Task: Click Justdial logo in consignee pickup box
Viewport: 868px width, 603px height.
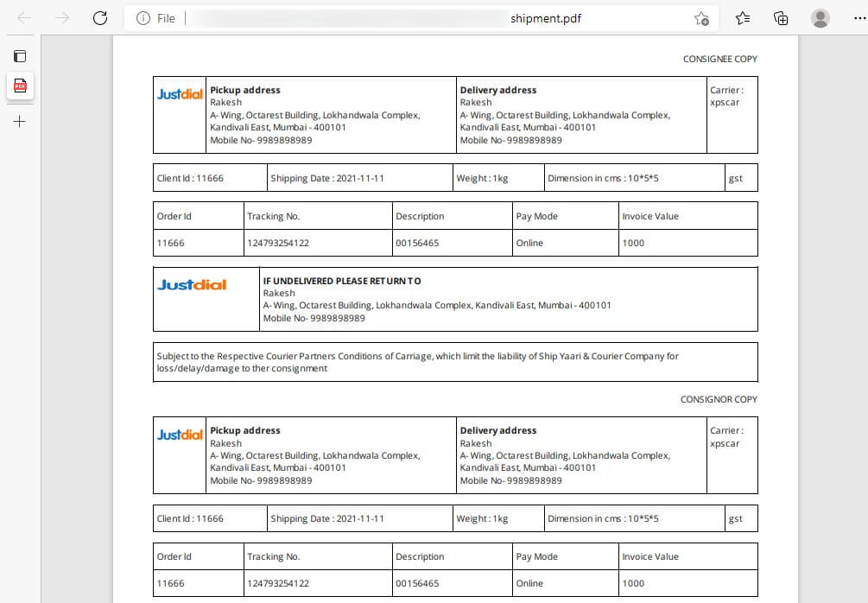Action: (x=180, y=94)
